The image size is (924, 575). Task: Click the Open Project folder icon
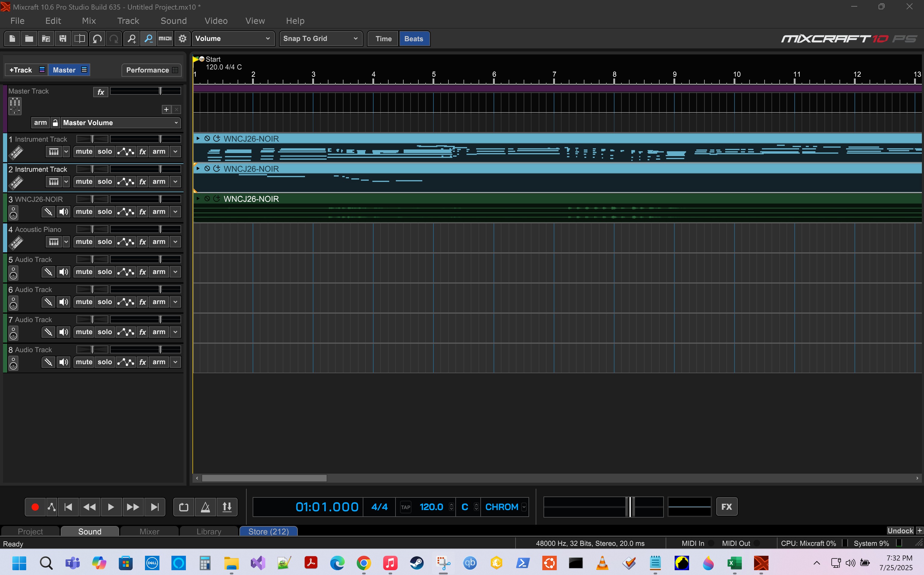point(29,38)
